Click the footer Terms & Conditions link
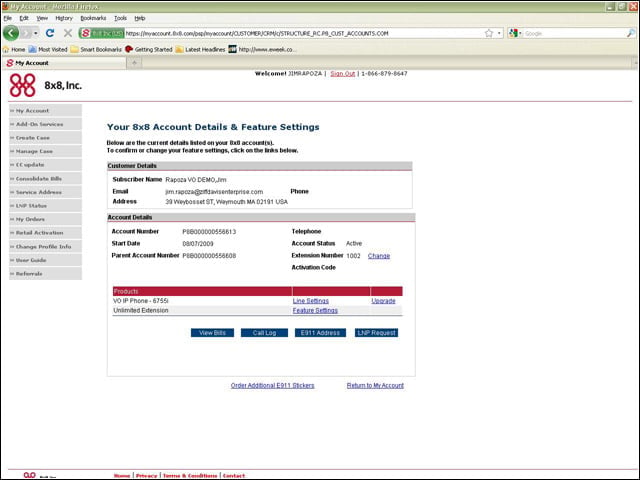 (190, 476)
